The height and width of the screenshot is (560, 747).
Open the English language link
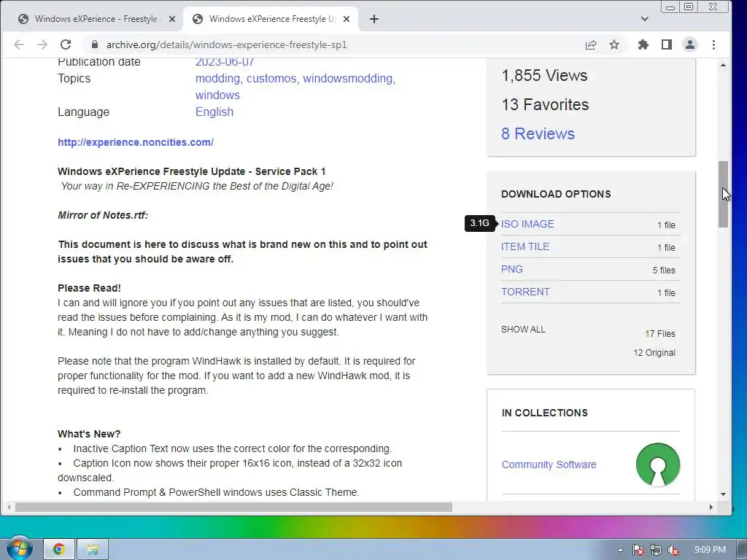pos(214,112)
